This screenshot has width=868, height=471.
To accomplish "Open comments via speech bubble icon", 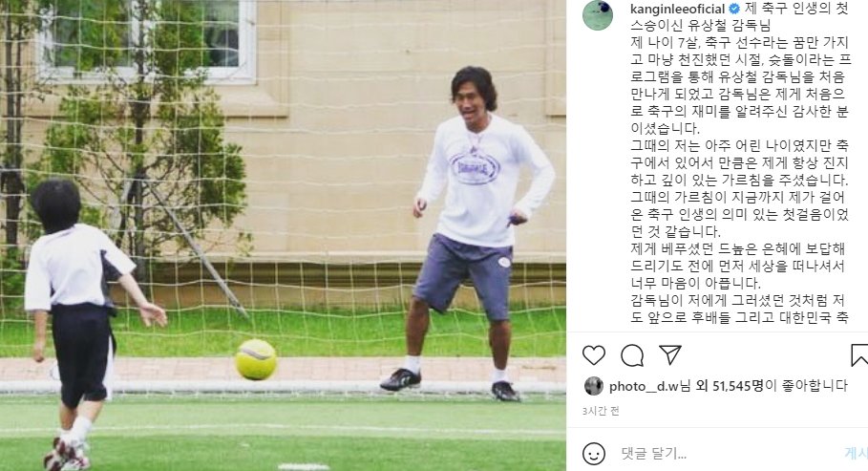I will (632, 355).
